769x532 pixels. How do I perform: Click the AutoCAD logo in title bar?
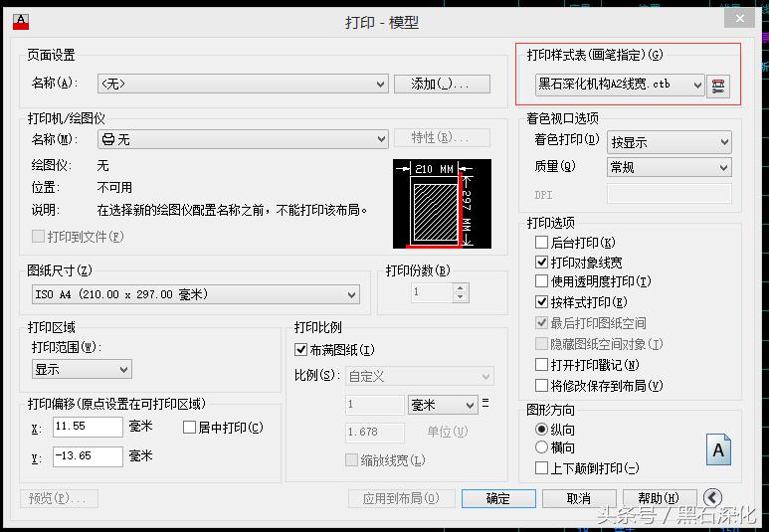click(x=21, y=21)
